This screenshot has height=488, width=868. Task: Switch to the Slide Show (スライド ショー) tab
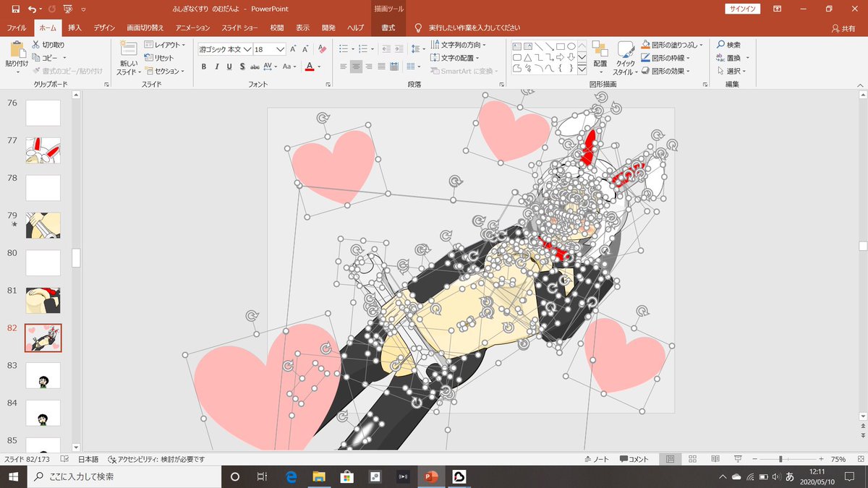[x=239, y=27]
